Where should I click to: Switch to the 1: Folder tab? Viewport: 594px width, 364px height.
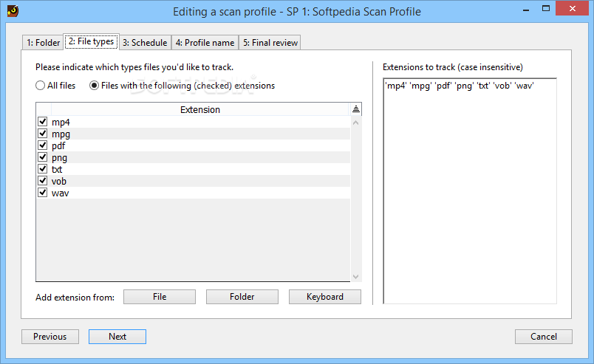point(43,43)
